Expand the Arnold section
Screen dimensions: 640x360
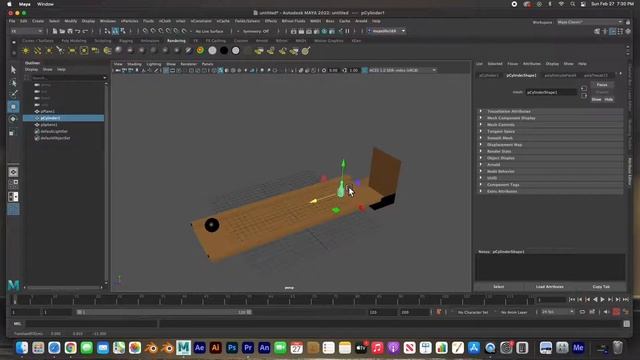coord(550,164)
